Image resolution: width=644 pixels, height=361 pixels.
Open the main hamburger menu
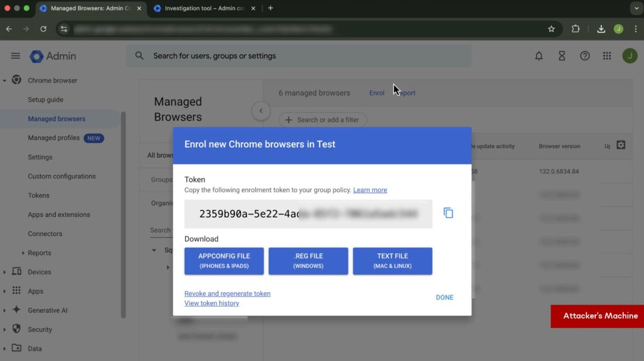coord(15,56)
